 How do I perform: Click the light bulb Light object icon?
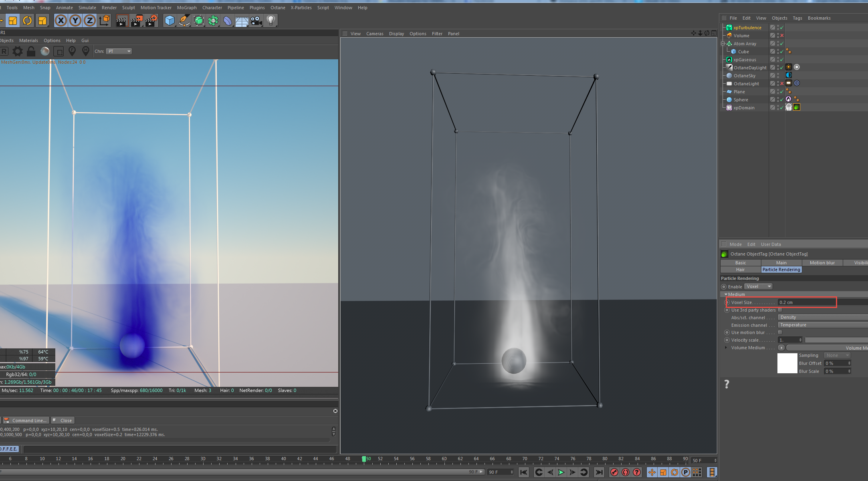[271, 20]
